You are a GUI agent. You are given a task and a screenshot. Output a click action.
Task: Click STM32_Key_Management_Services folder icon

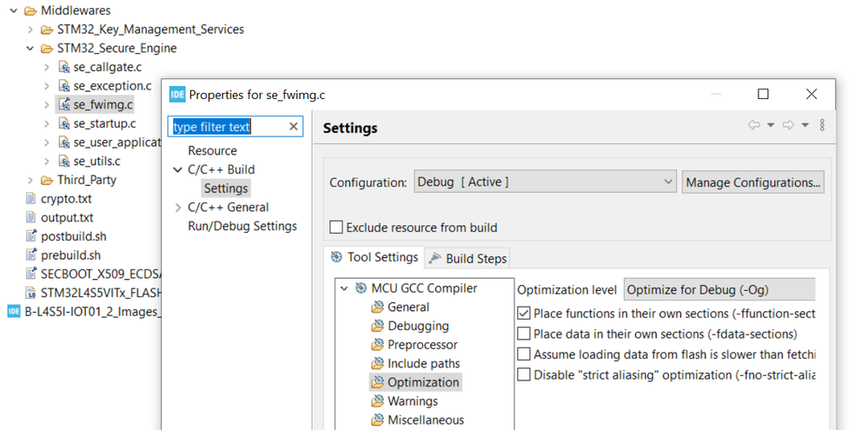(47, 30)
